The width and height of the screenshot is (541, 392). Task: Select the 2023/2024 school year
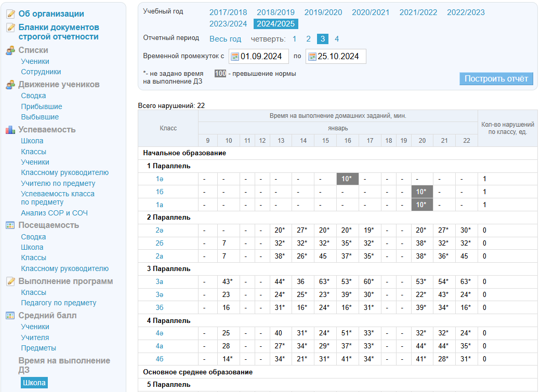coord(228,24)
